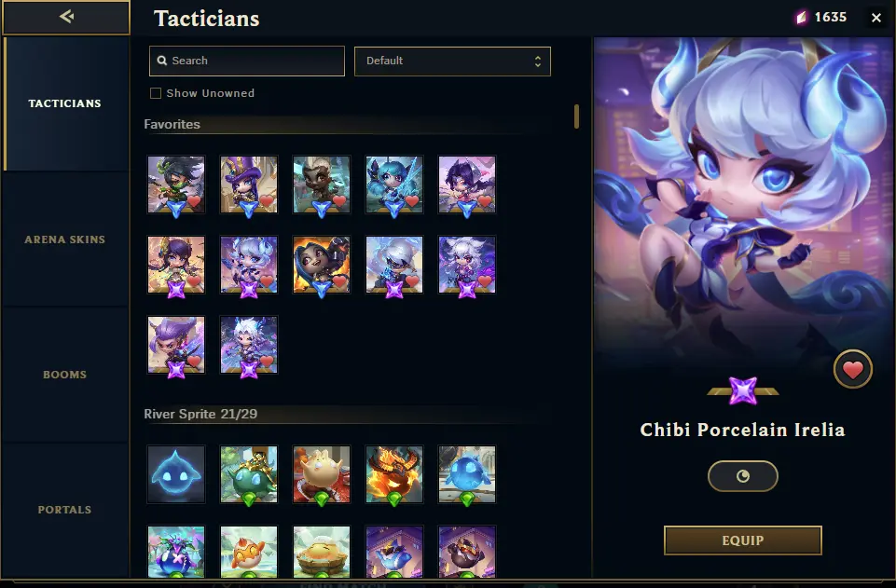Select the blue base River Sprite tactician
Image resolution: width=896 pixels, height=588 pixels.
[176, 474]
